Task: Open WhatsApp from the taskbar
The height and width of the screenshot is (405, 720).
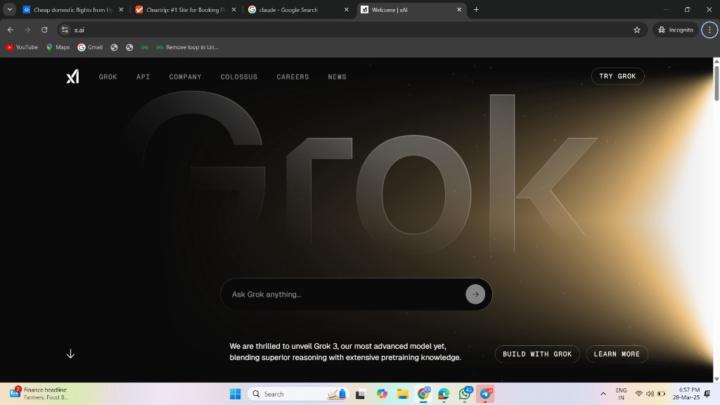Action: pos(465,394)
